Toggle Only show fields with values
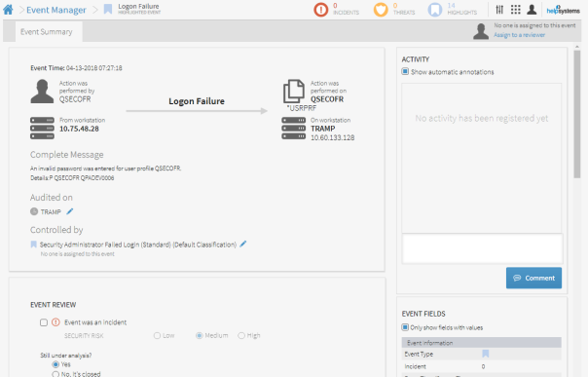Image resolution: width=588 pixels, height=377 pixels. tap(405, 327)
